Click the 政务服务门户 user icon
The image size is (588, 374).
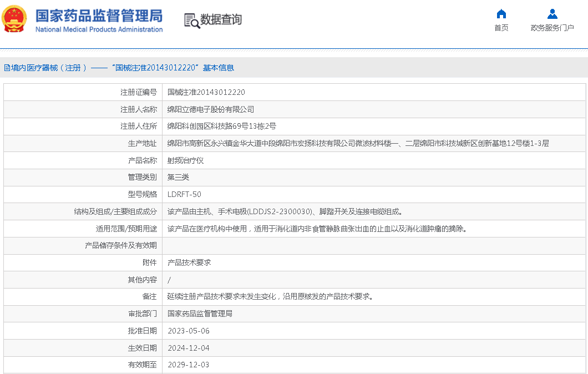(552, 14)
